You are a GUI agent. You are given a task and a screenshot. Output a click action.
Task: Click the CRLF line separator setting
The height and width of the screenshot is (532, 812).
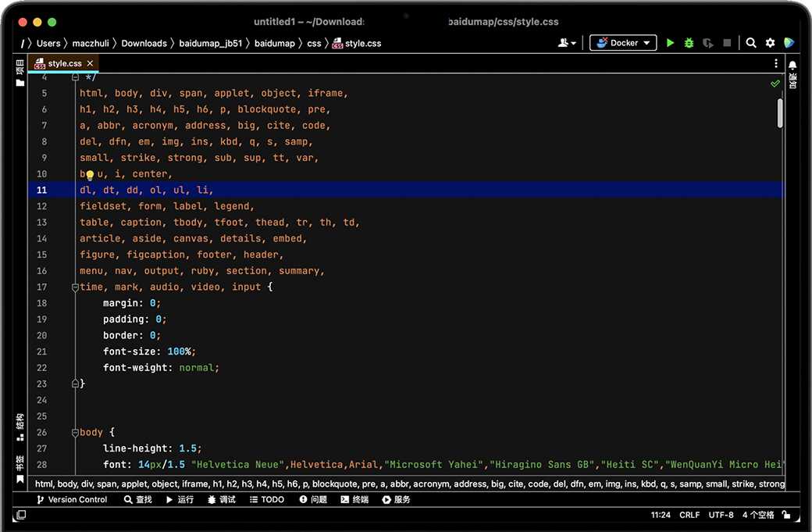click(x=689, y=516)
